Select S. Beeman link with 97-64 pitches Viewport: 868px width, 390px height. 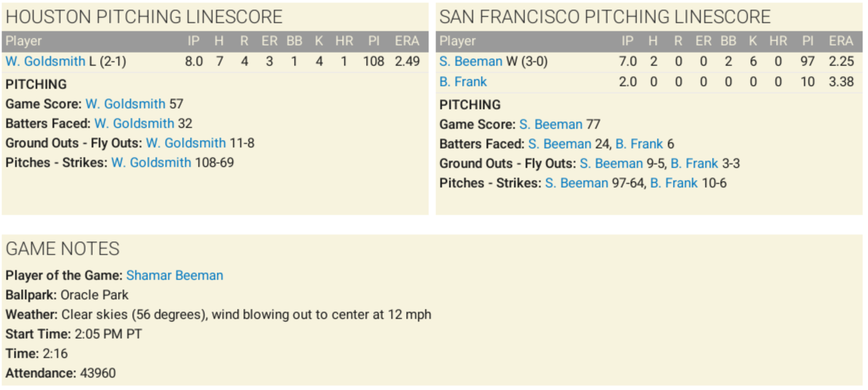(576, 183)
